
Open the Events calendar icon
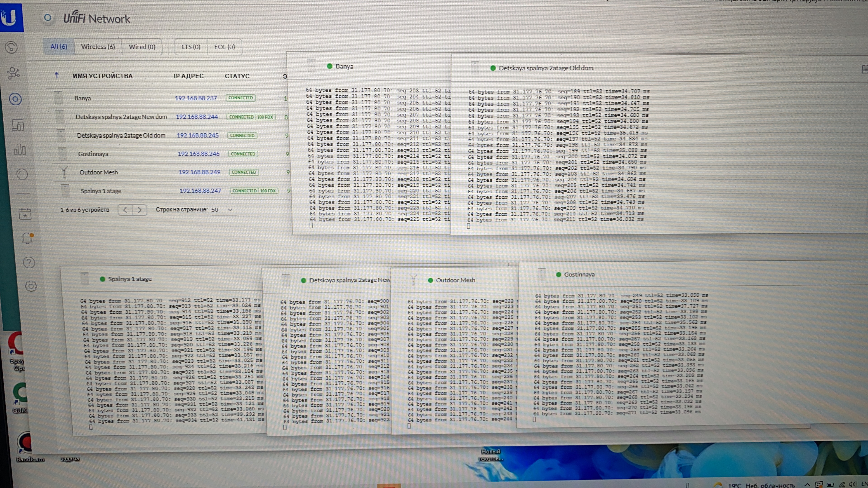(x=25, y=214)
